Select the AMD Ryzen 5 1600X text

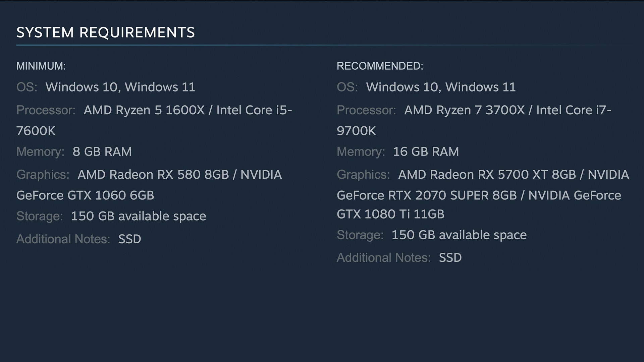[144, 110]
